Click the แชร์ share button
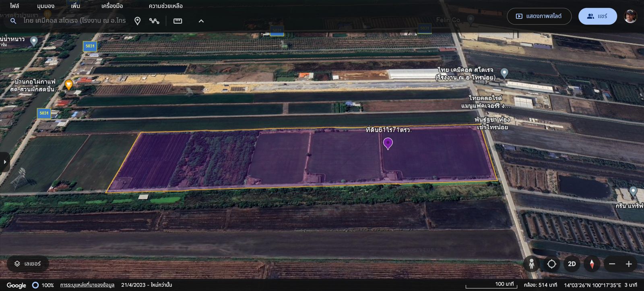This screenshot has width=644, height=291. [x=597, y=16]
